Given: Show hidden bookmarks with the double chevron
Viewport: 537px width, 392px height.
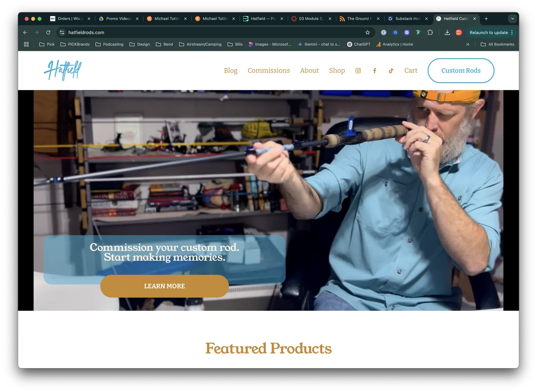Looking at the screenshot, I should (x=468, y=44).
